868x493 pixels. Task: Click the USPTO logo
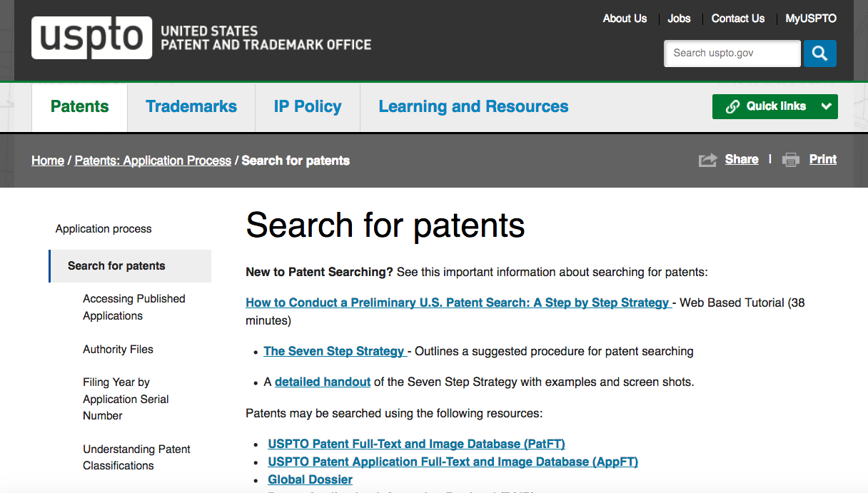92,38
